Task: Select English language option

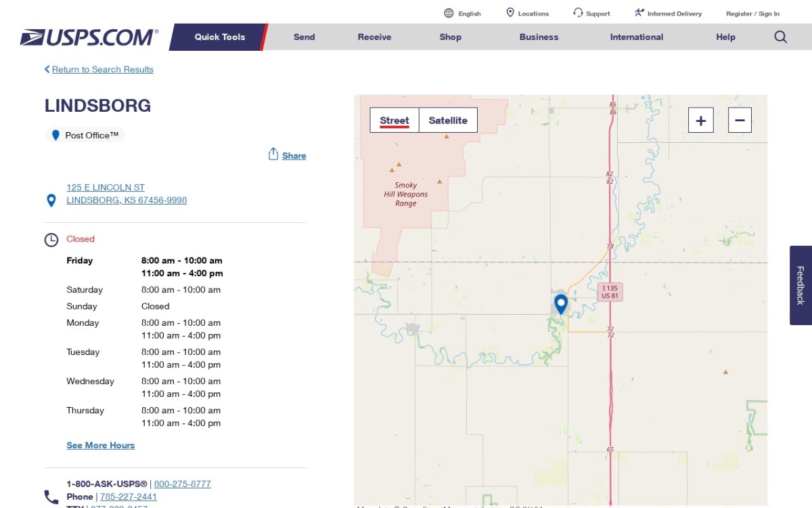Action: [x=470, y=14]
